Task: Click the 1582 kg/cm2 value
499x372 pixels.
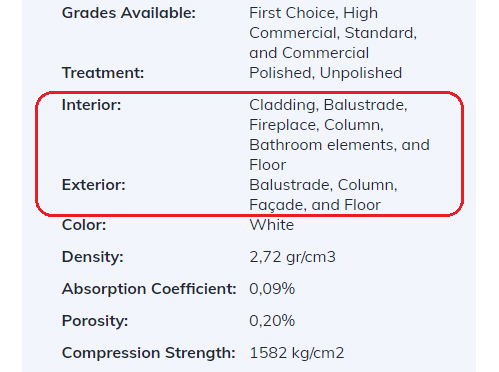Action: [297, 353]
